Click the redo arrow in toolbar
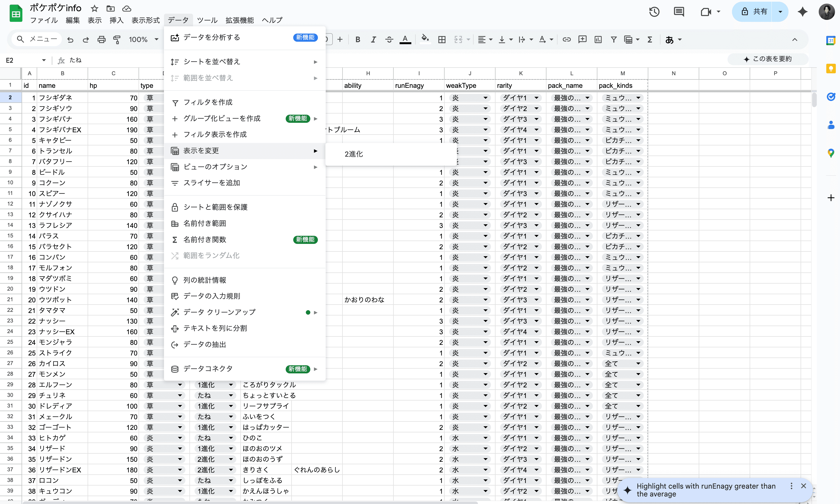The image size is (840, 504). (86, 40)
